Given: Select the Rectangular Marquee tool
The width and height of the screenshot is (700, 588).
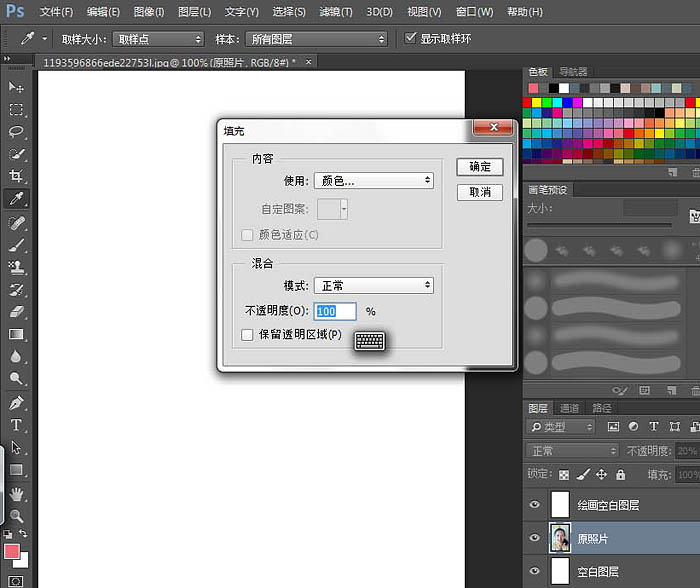Looking at the screenshot, I should tap(17, 109).
